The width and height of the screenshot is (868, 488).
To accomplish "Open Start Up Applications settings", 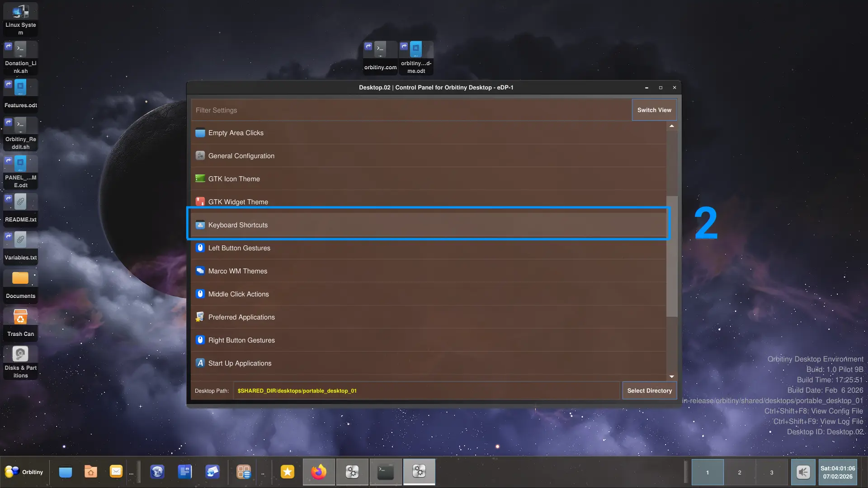I will coord(240,363).
